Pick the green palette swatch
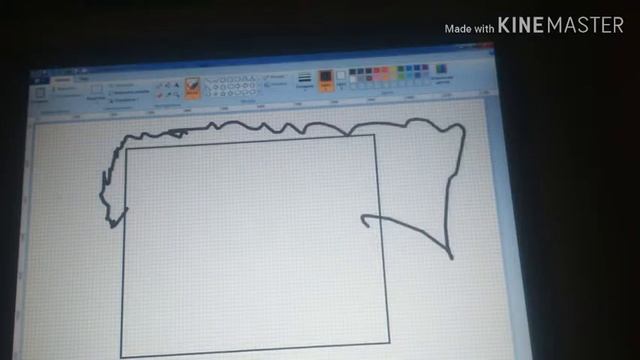 click(x=401, y=70)
